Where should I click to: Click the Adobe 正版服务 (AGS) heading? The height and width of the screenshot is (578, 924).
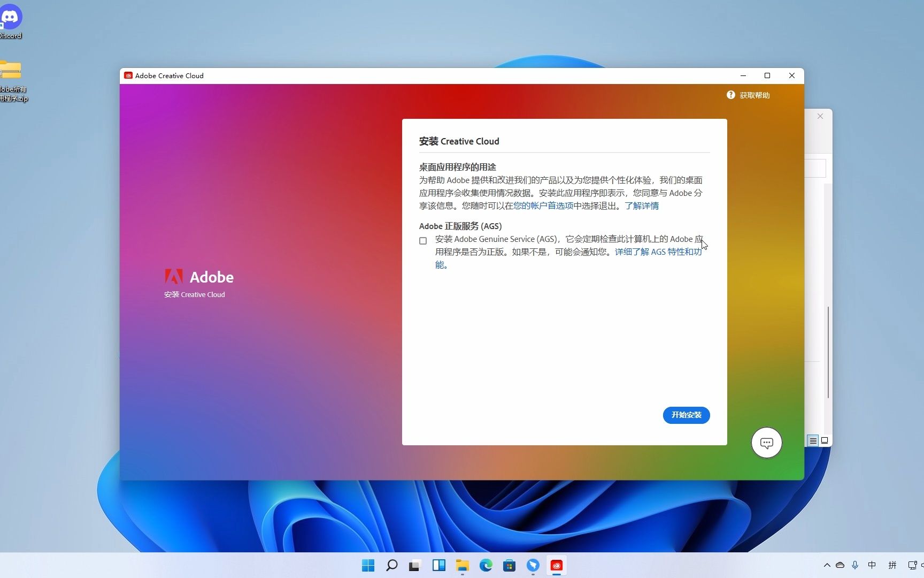[x=460, y=226]
